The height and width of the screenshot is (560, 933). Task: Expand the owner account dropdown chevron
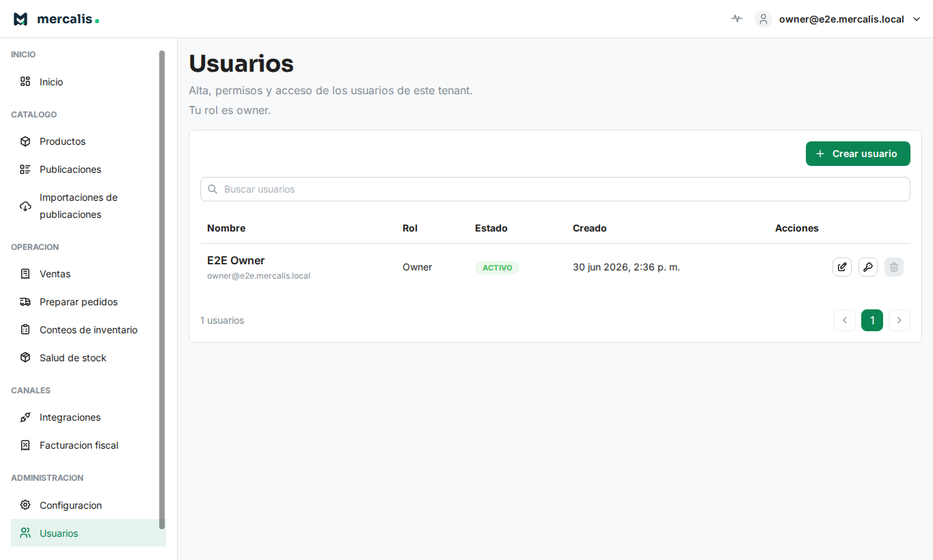pos(917,19)
